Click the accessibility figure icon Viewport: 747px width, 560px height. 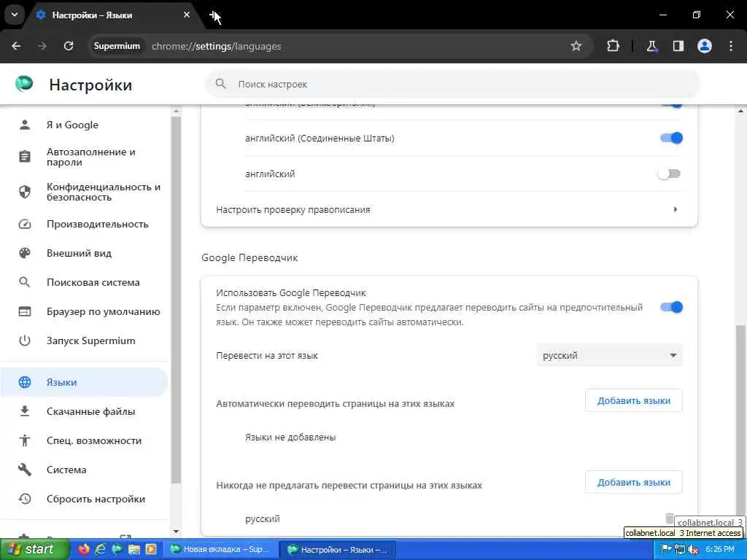[25, 440]
